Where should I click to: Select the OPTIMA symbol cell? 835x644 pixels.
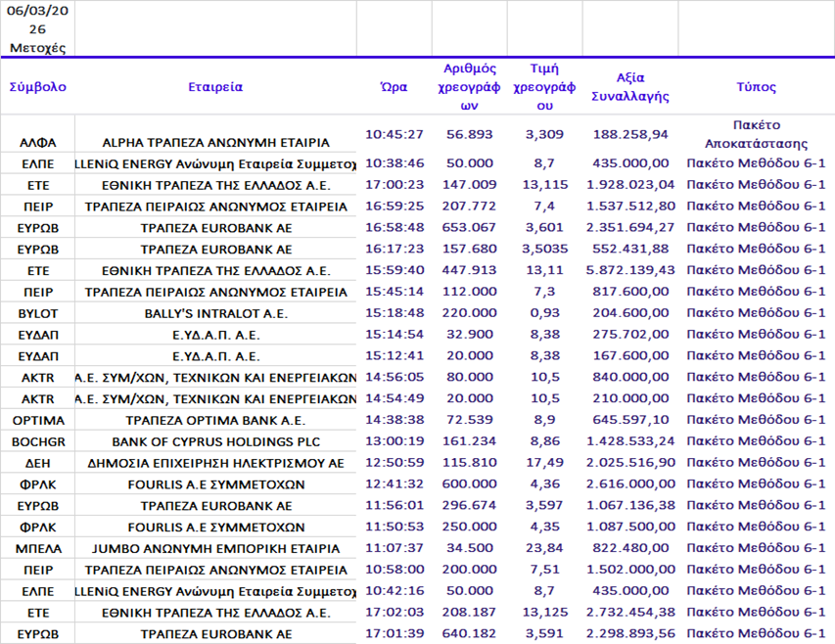pyautogui.click(x=37, y=420)
